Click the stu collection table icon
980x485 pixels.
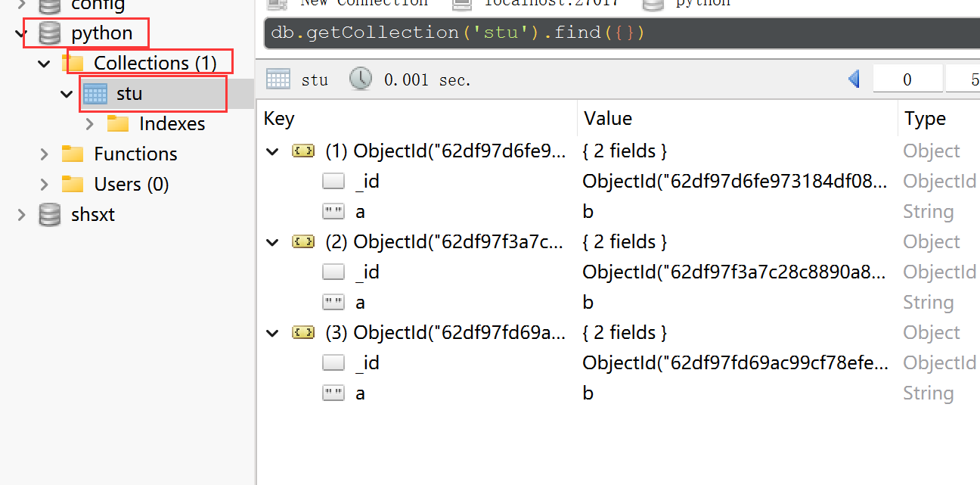pyautogui.click(x=95, y=94)
